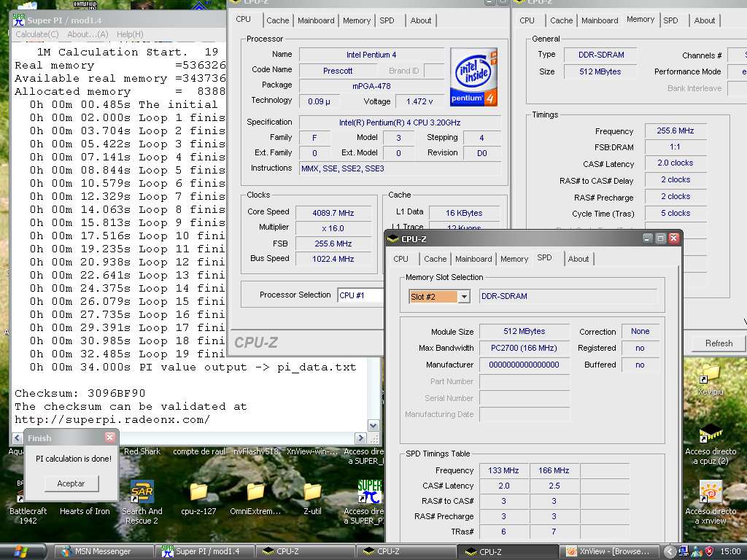Click the http://superpi.radeonx.com/ text
Viewport: 747px width, 560px height.
coord(112,419)
